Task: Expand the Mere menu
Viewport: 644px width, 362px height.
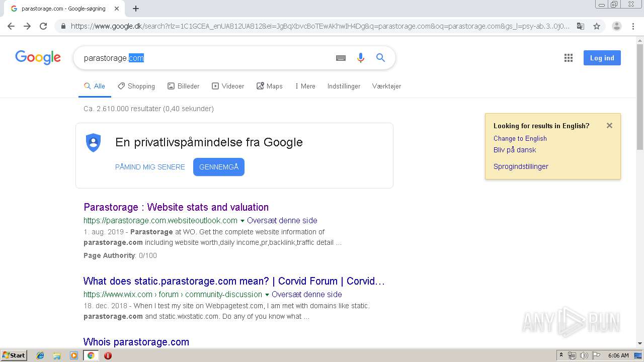Action: pyautogui.click(x=305, y=86)
